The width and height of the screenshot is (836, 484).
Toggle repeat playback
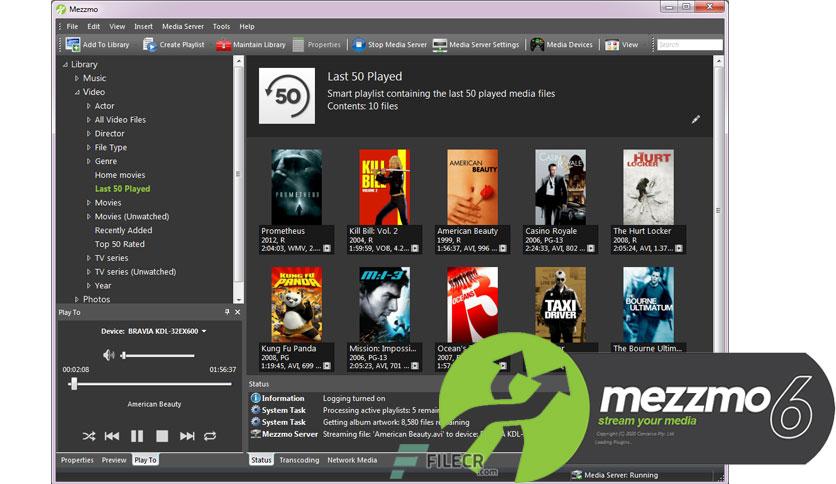pos(210,436)
